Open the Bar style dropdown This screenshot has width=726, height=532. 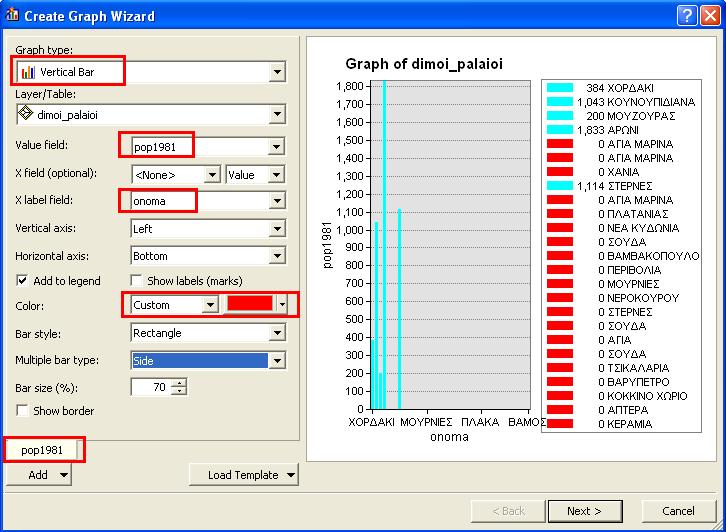click(x=277, y=332)
